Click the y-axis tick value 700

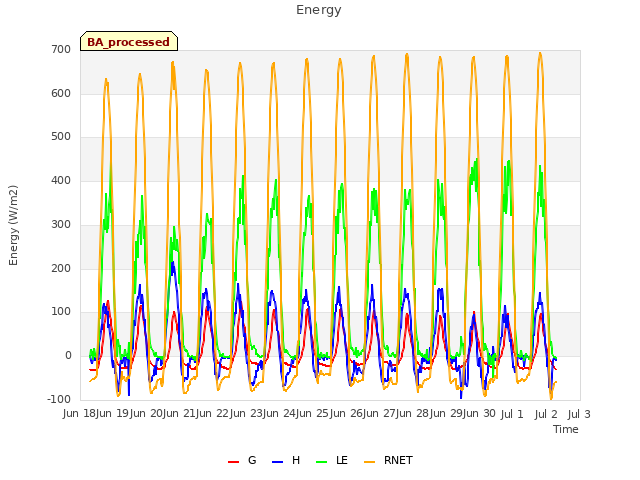pos(61,50)
